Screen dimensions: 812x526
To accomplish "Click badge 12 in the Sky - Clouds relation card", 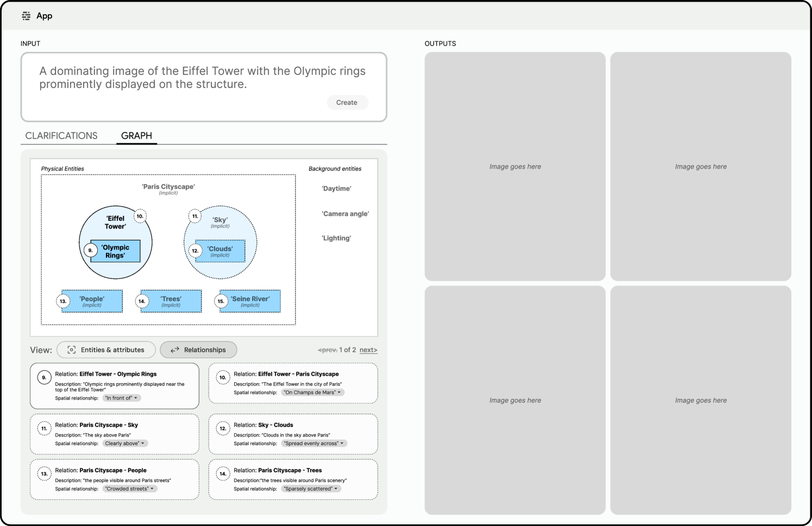I will tap(223, 428).
